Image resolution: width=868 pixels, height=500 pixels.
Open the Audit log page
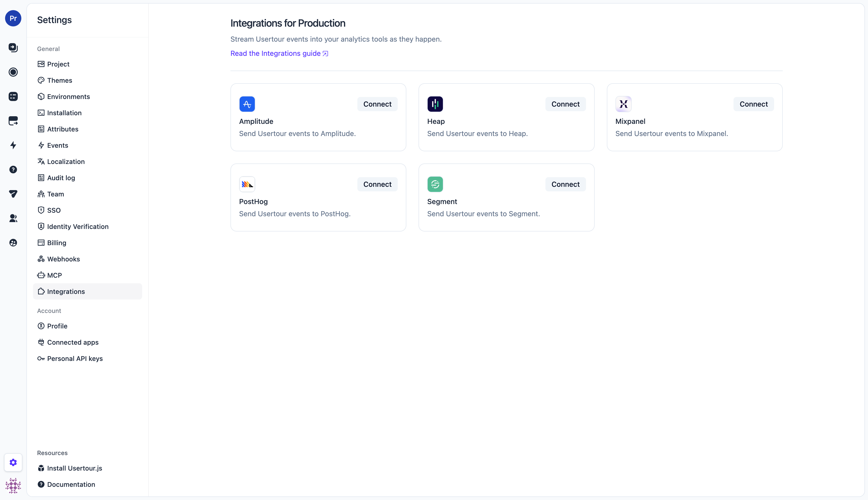click(87, 178)
